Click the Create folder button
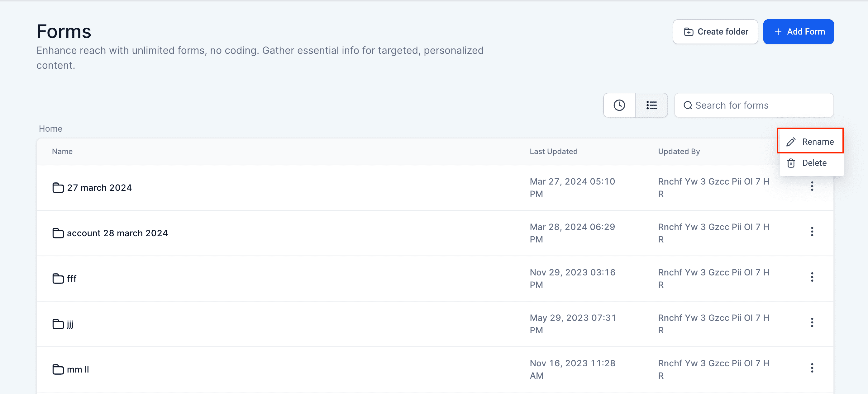The width and height of the screenshot is (868, 394). pos(715,32)
